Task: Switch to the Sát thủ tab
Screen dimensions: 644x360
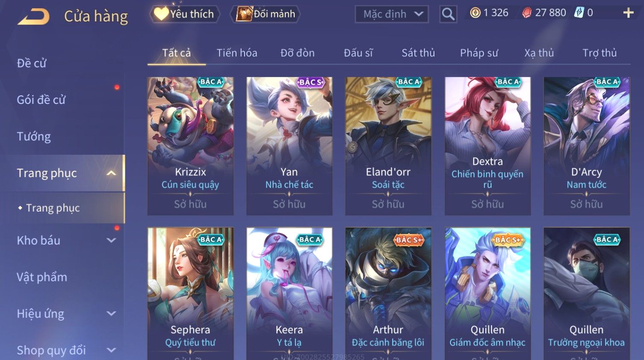Action: click(418, 53)
